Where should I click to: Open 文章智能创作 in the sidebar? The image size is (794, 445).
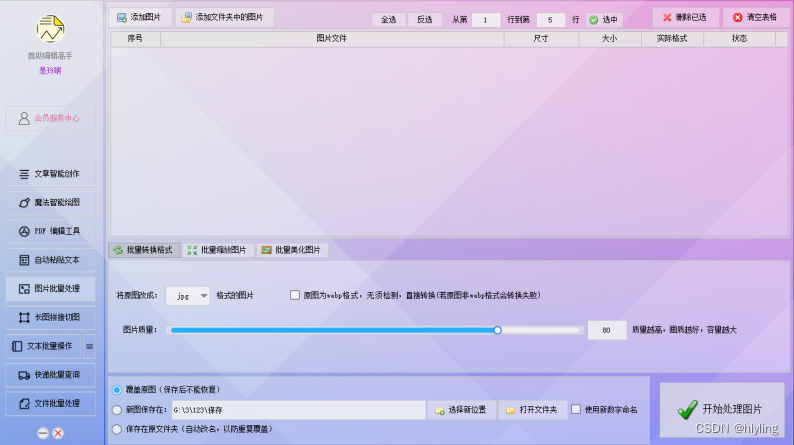point(51,174)
